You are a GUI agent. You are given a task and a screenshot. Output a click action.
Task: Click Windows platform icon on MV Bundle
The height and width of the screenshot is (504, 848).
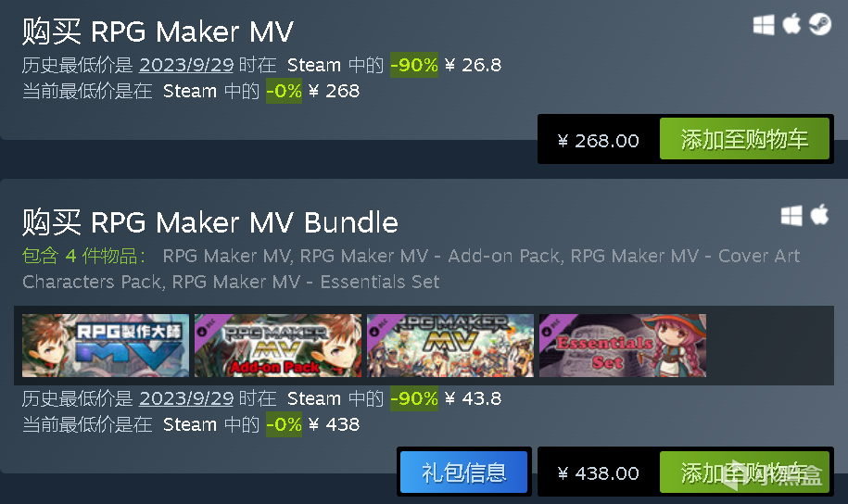[791, 216]
